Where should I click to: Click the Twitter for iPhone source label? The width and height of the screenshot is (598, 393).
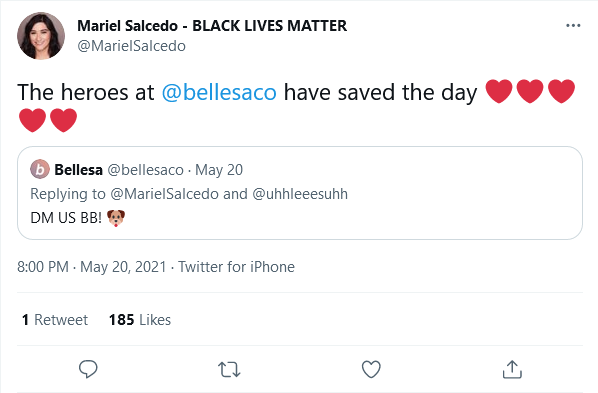[236, 267]
